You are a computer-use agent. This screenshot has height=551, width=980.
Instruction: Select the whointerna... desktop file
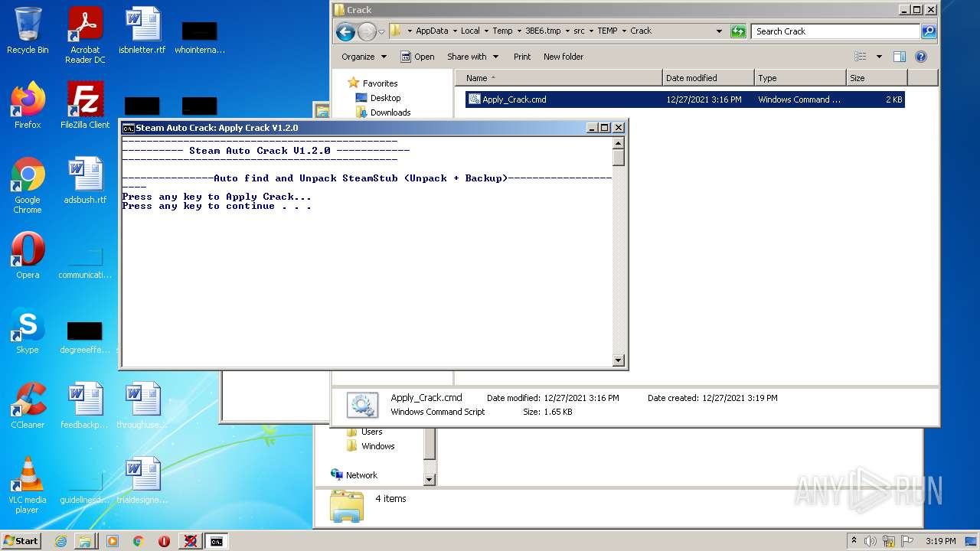coord(200,37)
